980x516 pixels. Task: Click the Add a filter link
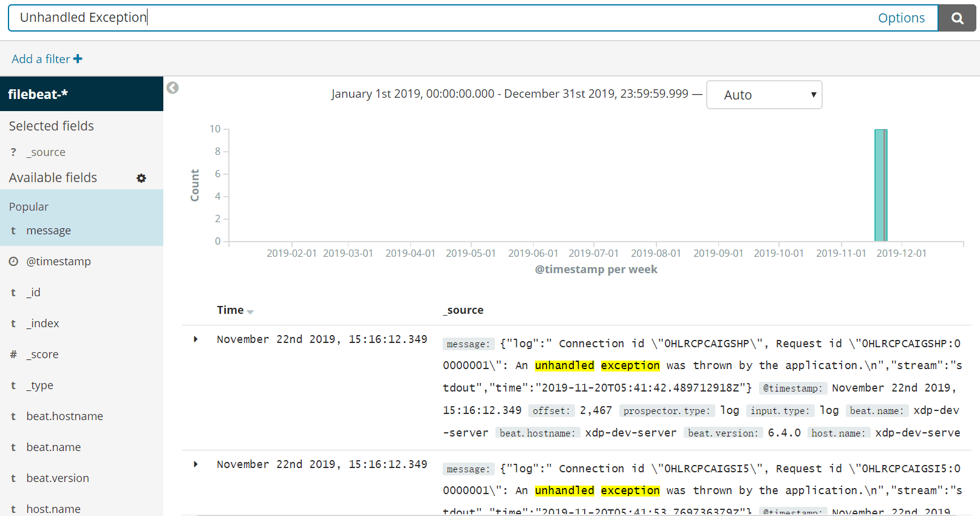pyautogui.click(x=41, y=59)
